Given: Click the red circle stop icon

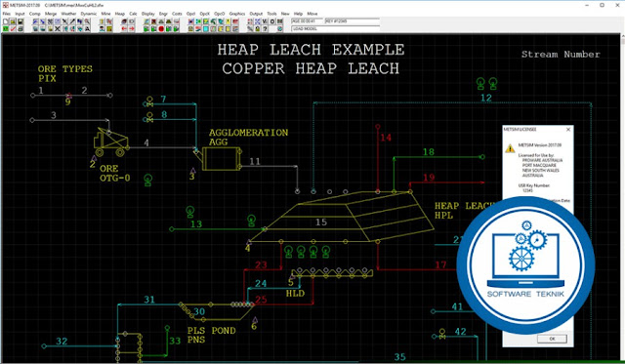Looking at the screenshot, I should pos(161,28).
